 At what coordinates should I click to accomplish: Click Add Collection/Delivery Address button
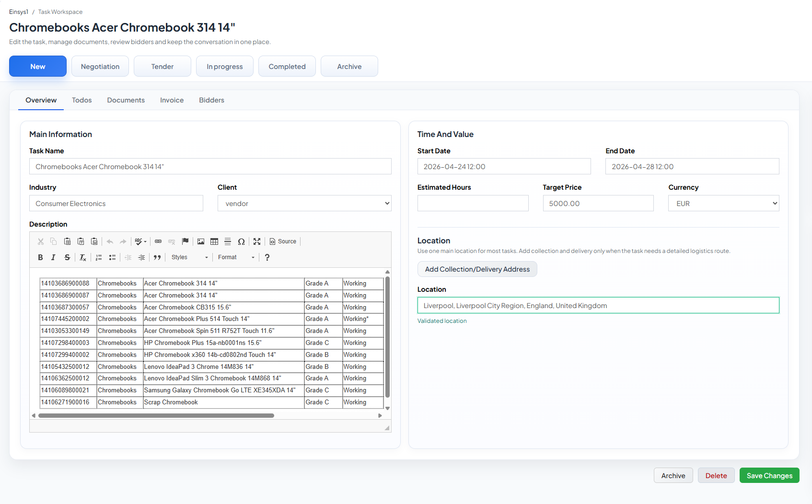tap(477, 269)
